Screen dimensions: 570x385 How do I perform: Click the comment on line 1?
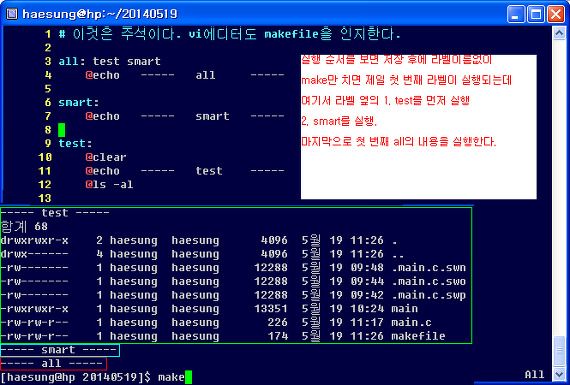(229, 34)
